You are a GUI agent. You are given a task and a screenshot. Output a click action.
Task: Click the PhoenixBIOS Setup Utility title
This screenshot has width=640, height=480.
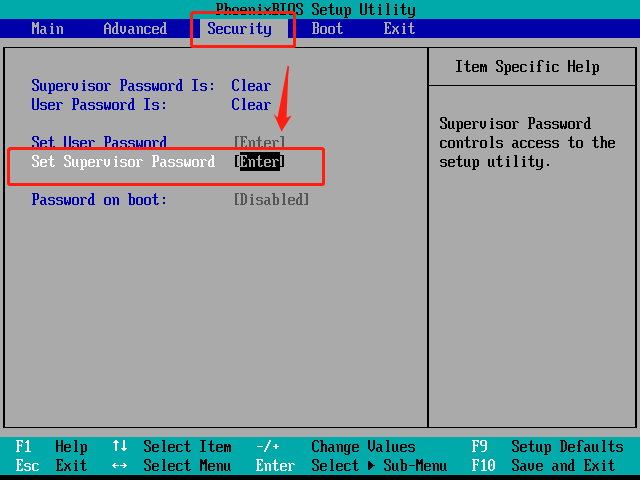click(x=316, y=9)
